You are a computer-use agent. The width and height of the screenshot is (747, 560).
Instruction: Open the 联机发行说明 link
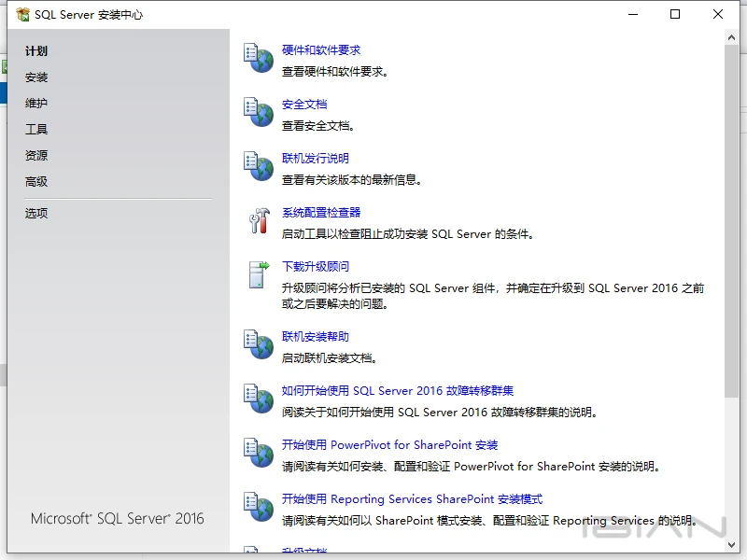(x=316, y=158)
